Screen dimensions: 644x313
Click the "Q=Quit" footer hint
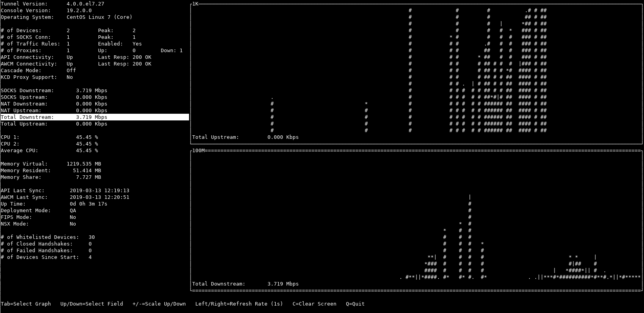[x=355, y=304]
